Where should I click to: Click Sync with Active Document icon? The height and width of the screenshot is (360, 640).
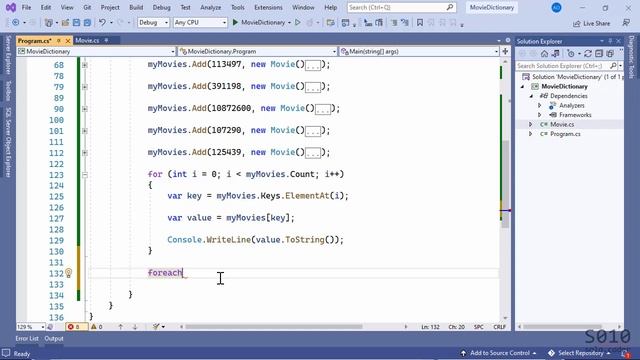(x=588, y=54)
